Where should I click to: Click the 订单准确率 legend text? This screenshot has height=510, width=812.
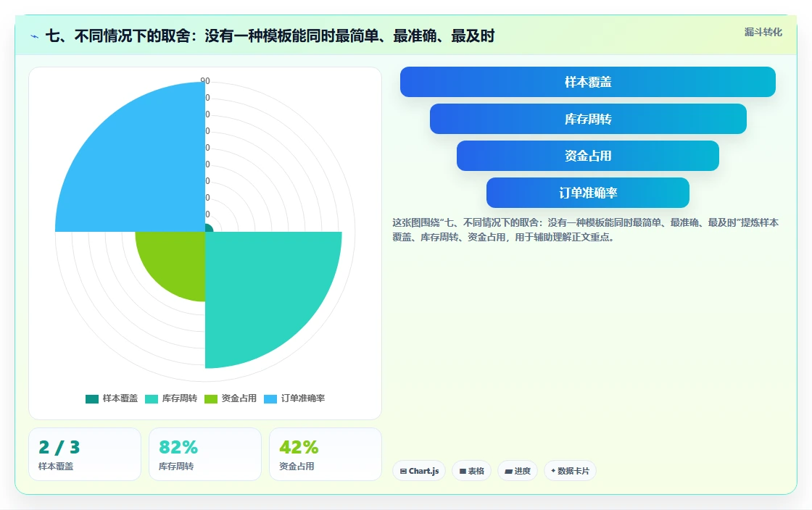(303, 398)
